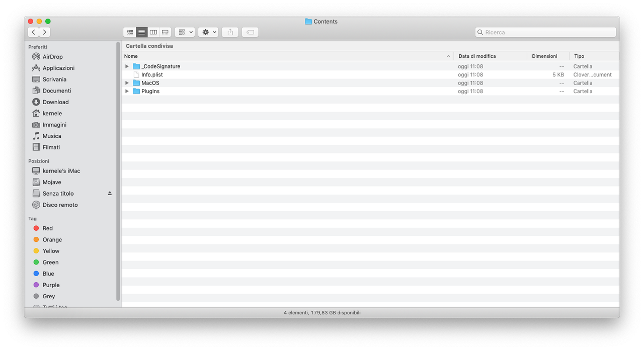Click the Contents title folder icon

308,22
